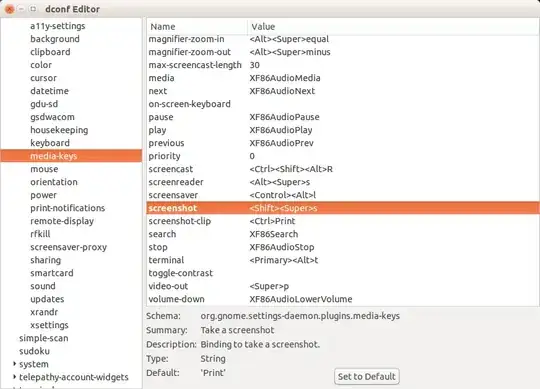Screen dimensions: 540x389
Task: Click the Name column header
Action: [x=197, y=27]
